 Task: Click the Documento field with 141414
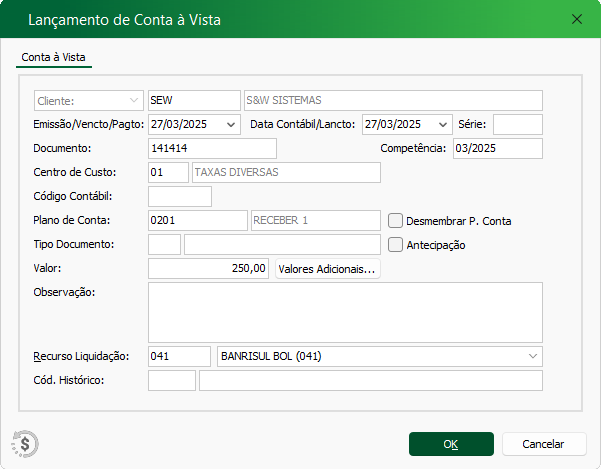point(212,148)
